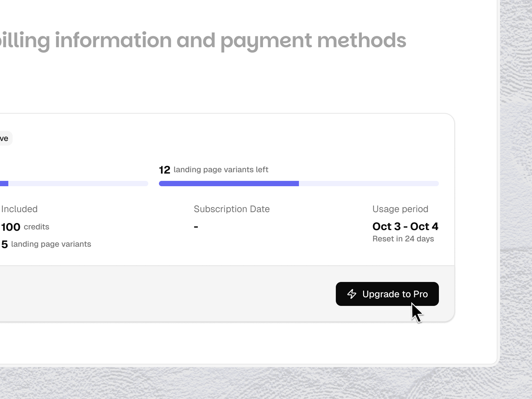This screenshot has width=532, height=399.
Task: Click the '5 landing page variants' text
Action: click(46, 244)
